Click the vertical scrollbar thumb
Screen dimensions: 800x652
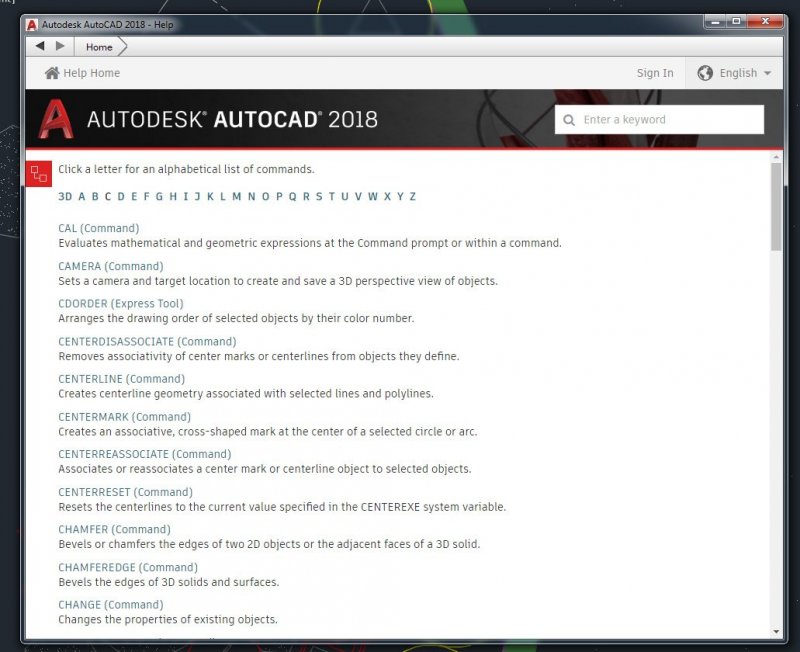pos(776,207)
